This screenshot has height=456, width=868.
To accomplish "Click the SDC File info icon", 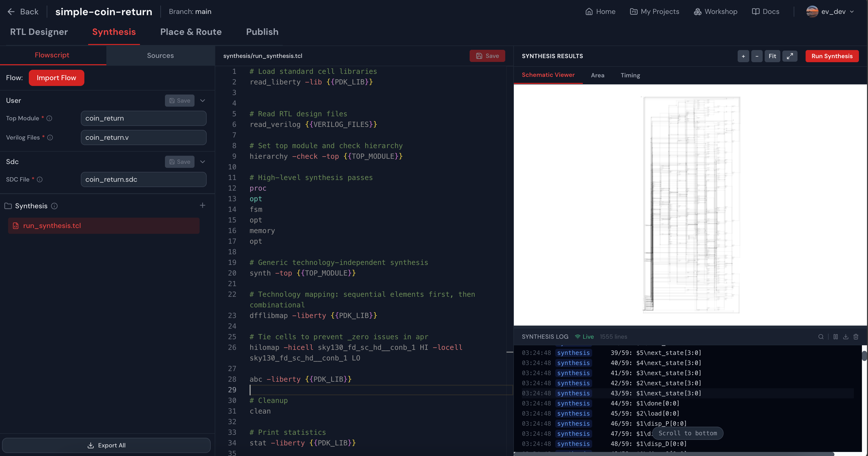I will (x=40, y=179).
